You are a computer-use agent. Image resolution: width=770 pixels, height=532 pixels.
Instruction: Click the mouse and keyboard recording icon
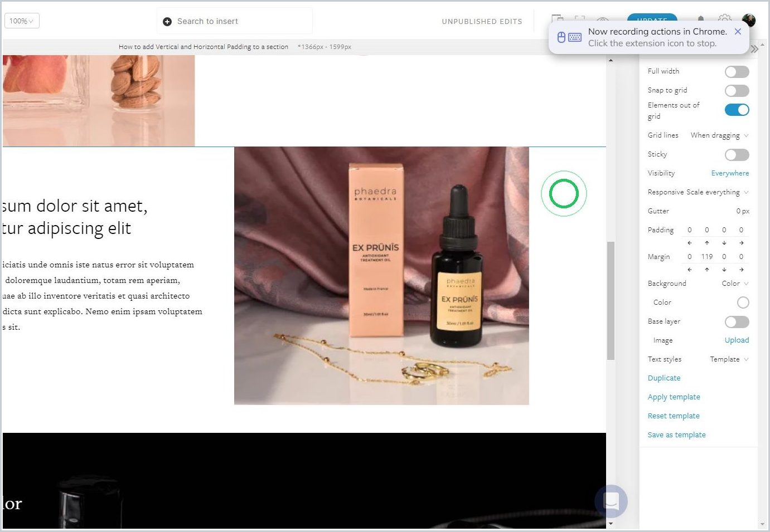point(569,37)
